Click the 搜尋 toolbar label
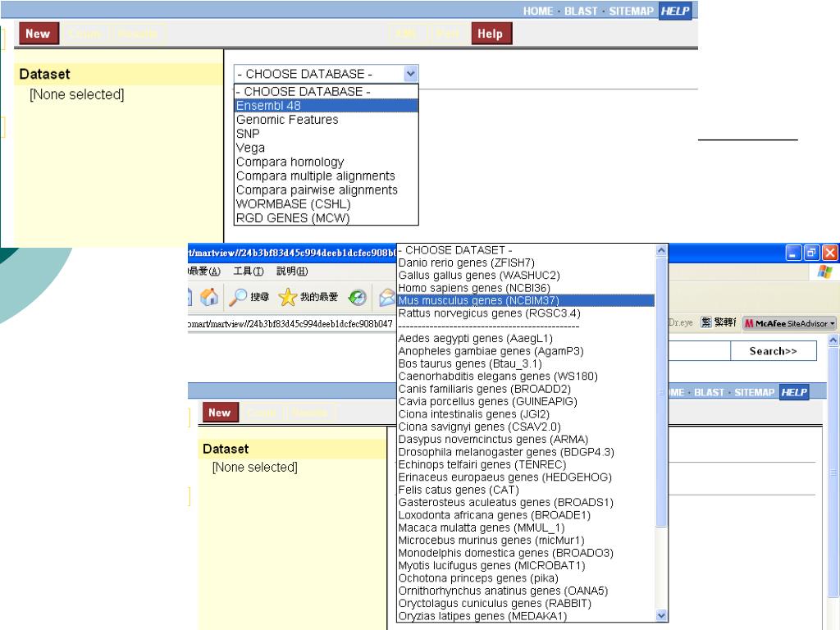Viewport: 840px width, 630px height. pyautogui.click(x=260, y=297)
